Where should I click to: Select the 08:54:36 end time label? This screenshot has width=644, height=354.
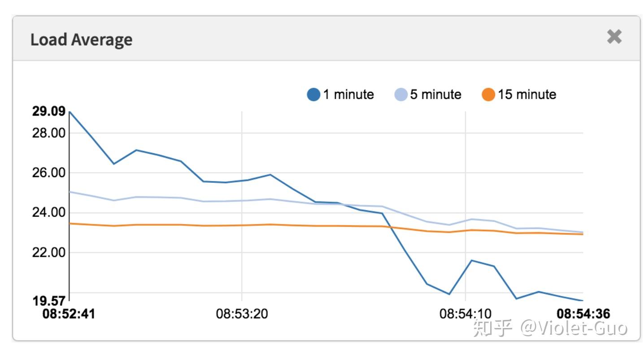[583, 314]
